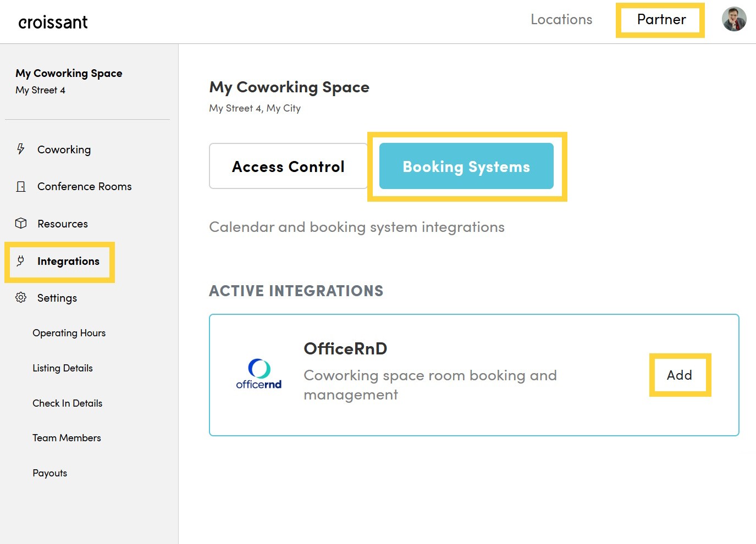Open Settings via the gear icon
Image resolution: width=756 pixels, height=544 pixels.
(20, 297)
